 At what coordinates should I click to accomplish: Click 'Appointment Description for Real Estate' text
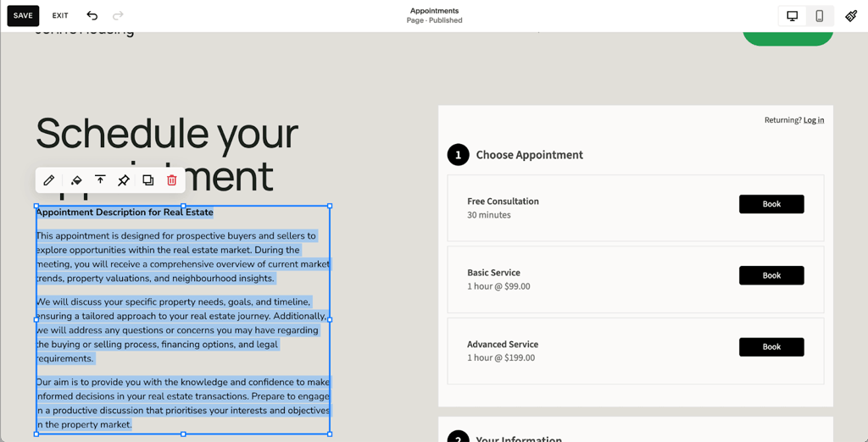125,212
